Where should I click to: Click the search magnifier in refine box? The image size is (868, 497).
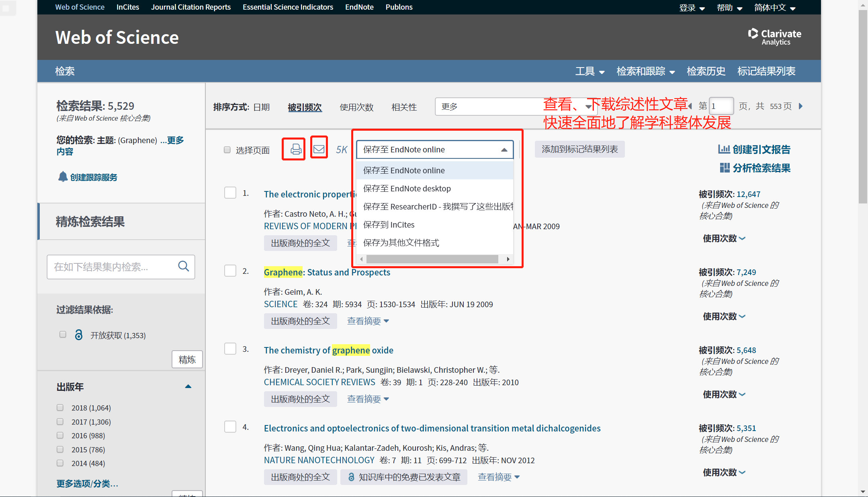[x=183, y=266]
